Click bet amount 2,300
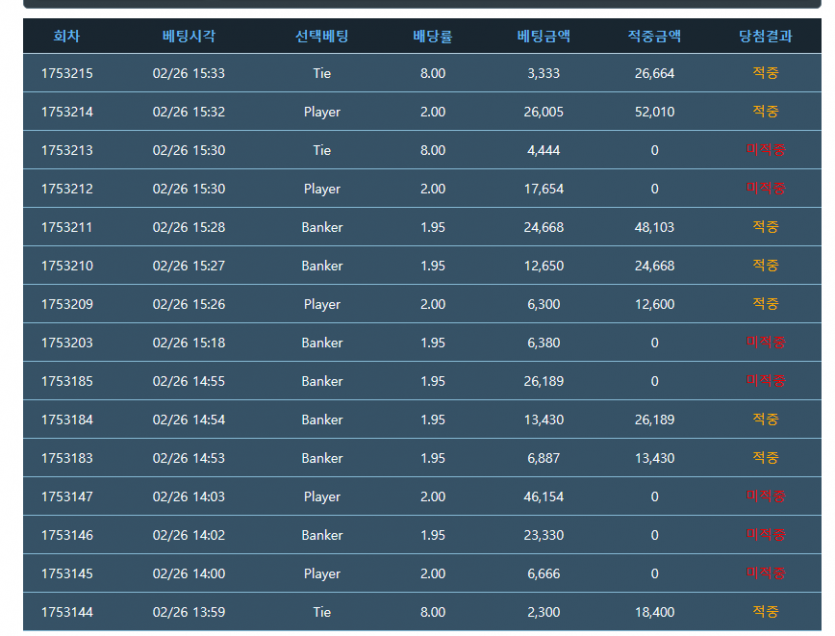Image resolution: width=835 pixels, height=636 pixels. (543, 612)
